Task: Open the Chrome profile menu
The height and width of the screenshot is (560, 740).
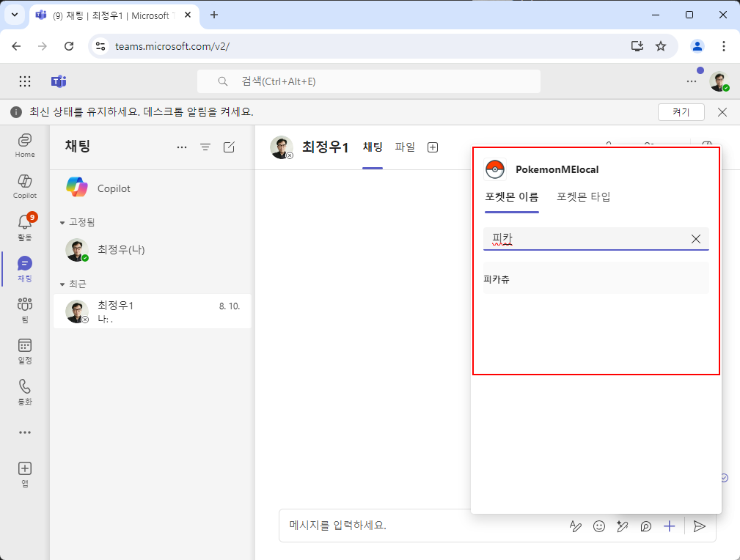Action: [x=697, y=46]
